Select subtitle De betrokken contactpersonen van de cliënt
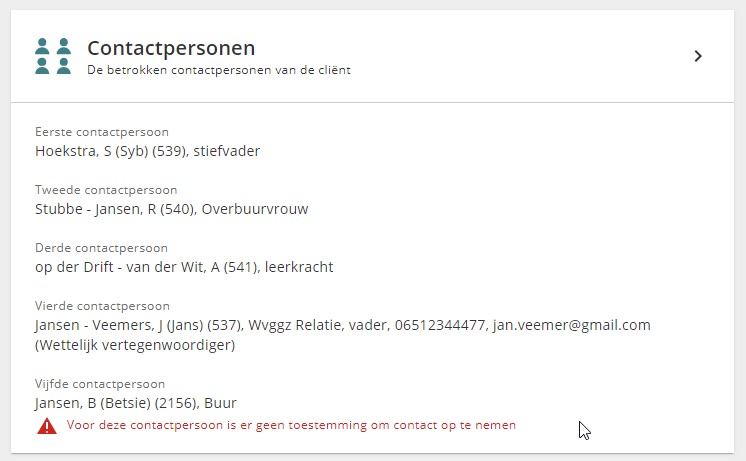This screenshot has height=461, width=746. pos(219,70)
